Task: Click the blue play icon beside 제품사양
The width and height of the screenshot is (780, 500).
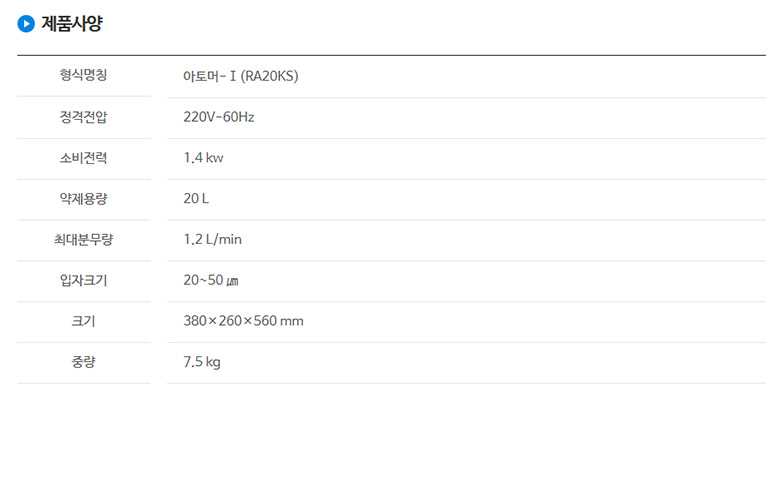Action: (x=26, y=23)
